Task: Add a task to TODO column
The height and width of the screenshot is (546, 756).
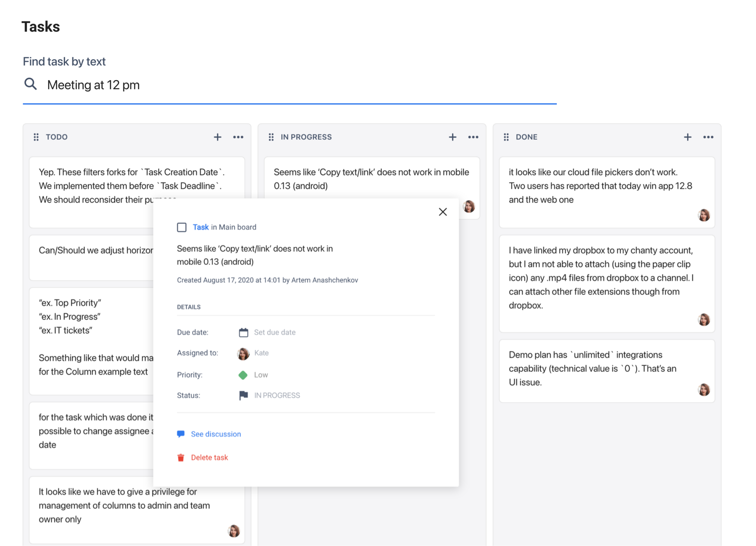Action: click(x=217, y=137)
